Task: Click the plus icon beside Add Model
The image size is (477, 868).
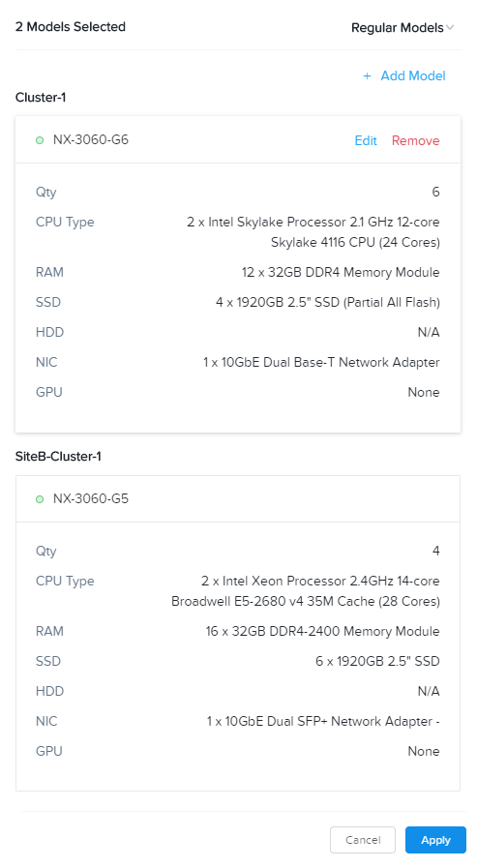Action: [x=367, y=75]
